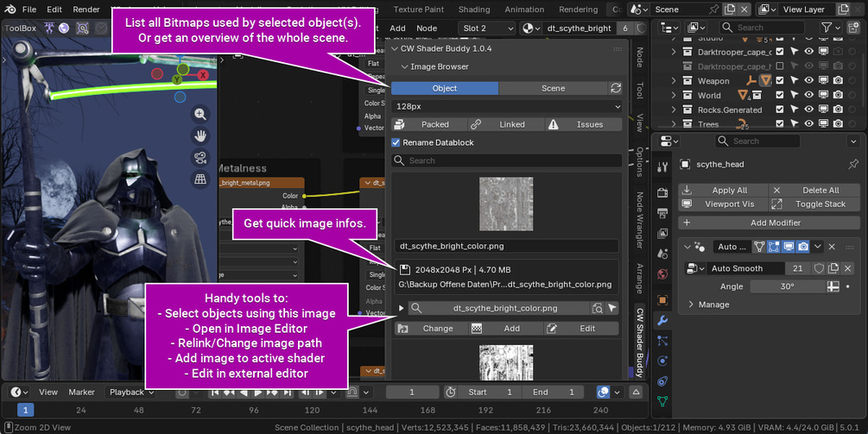Toggle fake user shield for material
Image resolution: width=868 pixels, height=434 pixels.
[641, 28]
